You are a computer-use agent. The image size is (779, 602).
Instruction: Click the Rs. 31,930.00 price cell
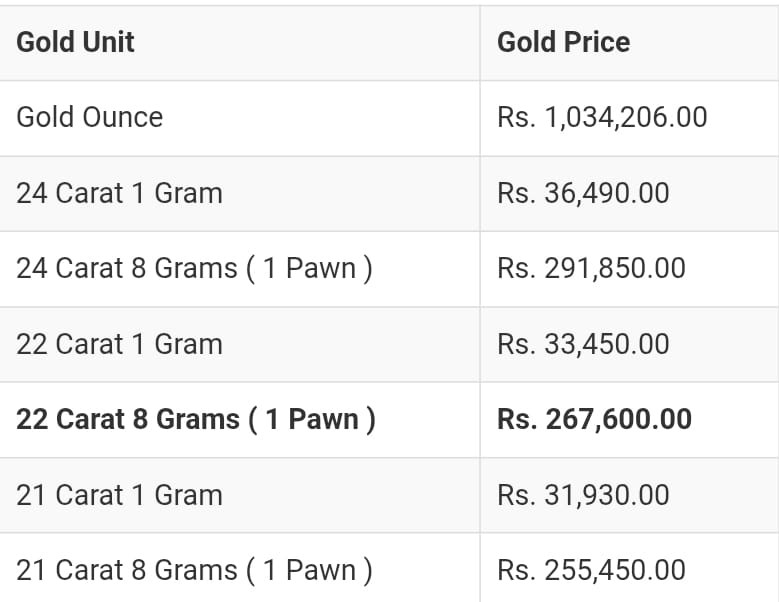pos(583,495)
